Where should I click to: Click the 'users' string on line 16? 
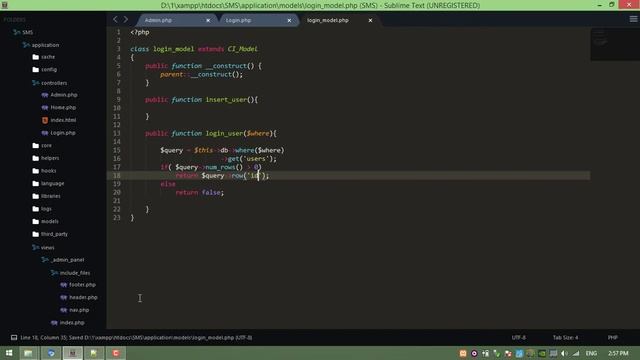256,159
